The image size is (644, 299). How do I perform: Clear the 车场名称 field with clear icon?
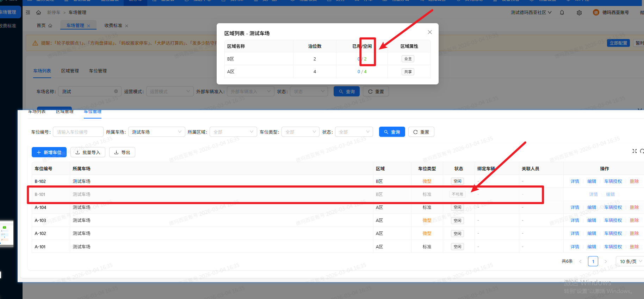116,91
